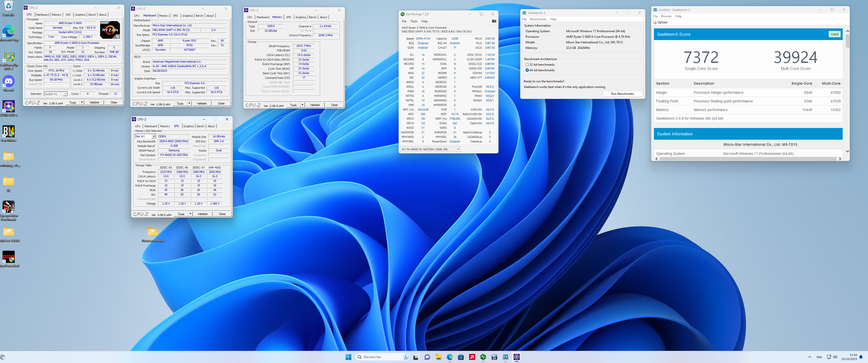This screenshot has width=868, height=363.
Task: Expand the Tools arrow in the CPU-Z CPU window
Action: pos(82,102)
